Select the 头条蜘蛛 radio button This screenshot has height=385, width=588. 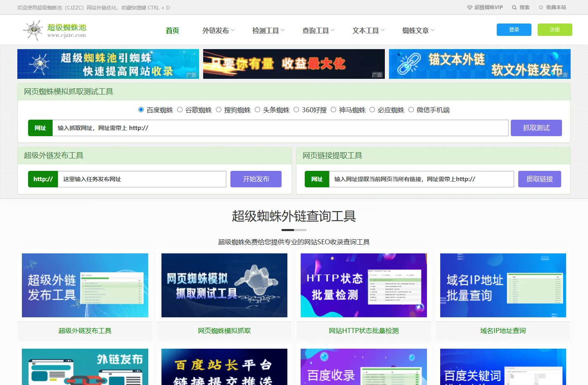[x=257, y=110]
